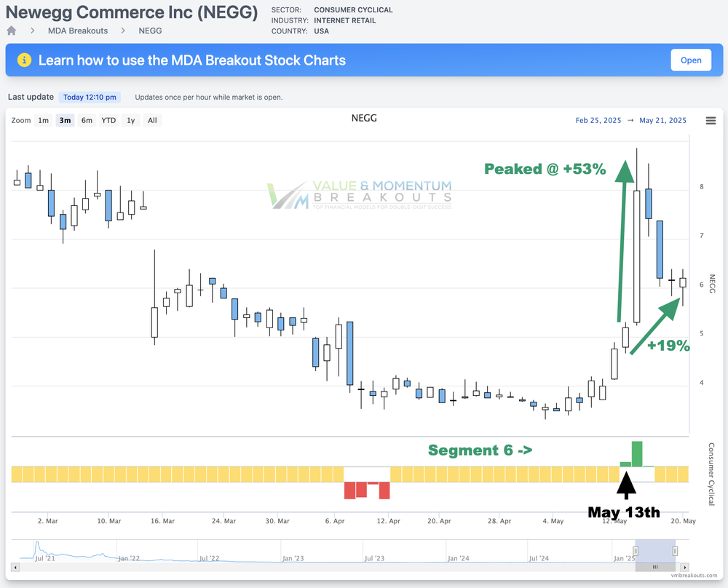This screenshot has width=728, height=588.
Task: Click 'Updates once per hour' note
Action: click(x=209, y=98)
